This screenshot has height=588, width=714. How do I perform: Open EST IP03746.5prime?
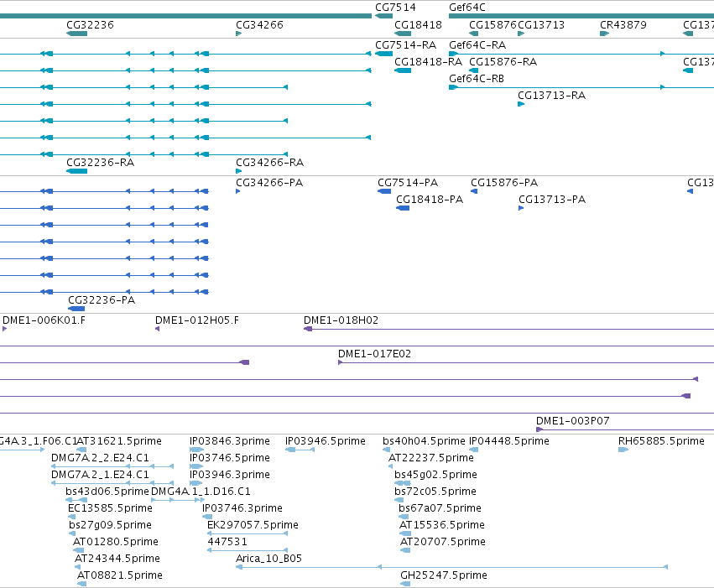pyautogui.click(x=230, y=458)
